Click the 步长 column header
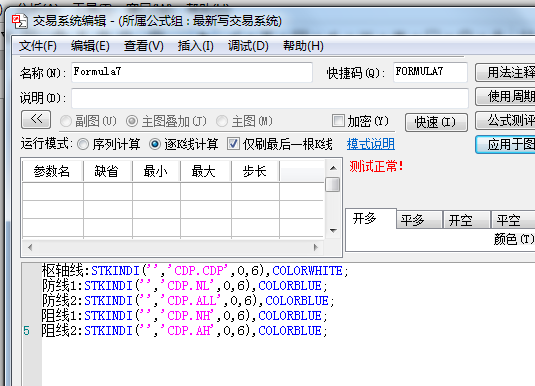Image resolution: width=535 pixels, height=386 pixels. pyautogui.click(x=255, y=171)
